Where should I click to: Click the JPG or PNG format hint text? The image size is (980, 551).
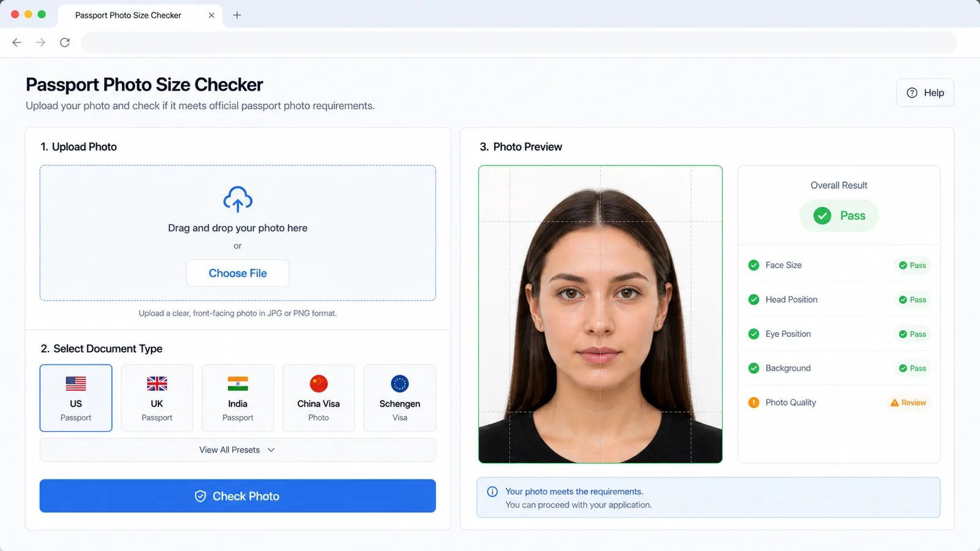(x=238, y=313)
